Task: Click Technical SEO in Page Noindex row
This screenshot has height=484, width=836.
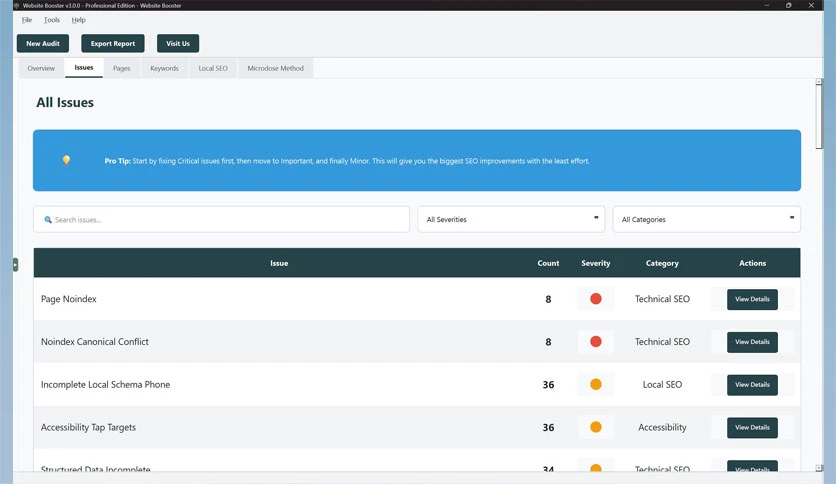Action: tap(662, 299)
